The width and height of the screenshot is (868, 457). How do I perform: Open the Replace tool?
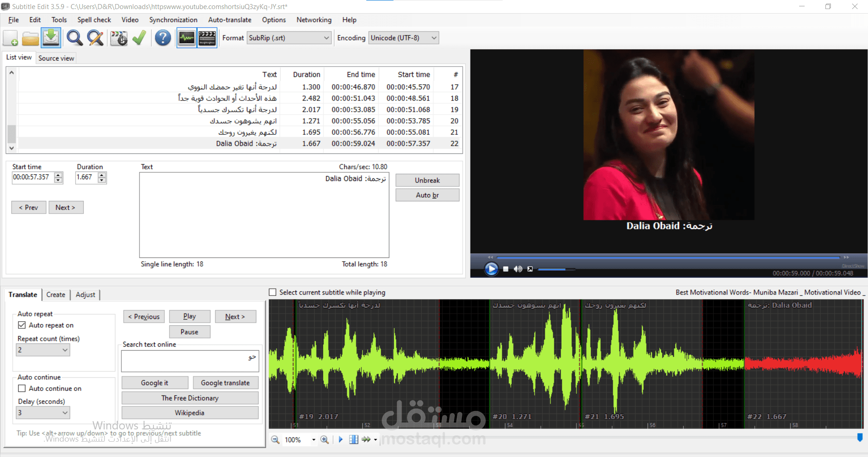(x=95, y=38)
